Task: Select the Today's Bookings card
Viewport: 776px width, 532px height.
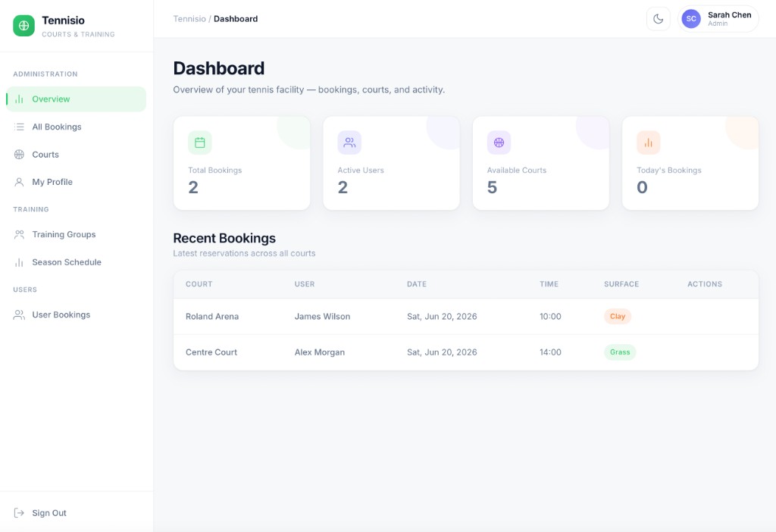Action: coord(690,163)
